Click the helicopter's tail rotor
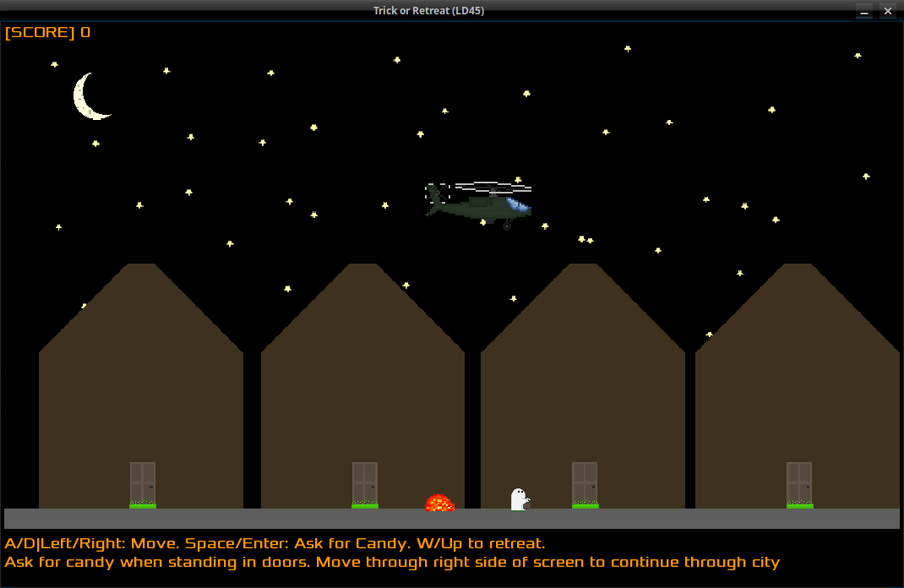This screenshot has height=588, width=904. pos(437,193)
